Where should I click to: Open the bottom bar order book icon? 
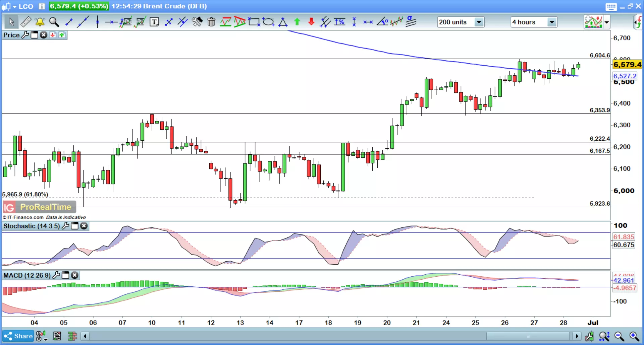pyautogui.click(x=72, y=336)
